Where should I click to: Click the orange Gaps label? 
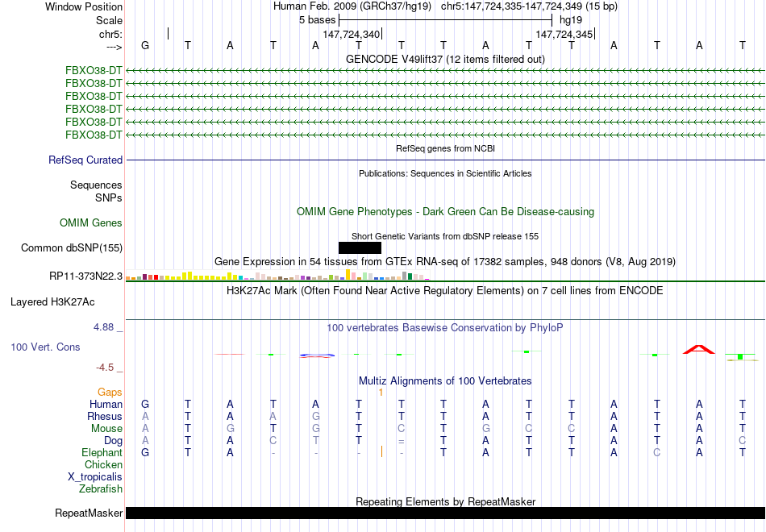110,393
